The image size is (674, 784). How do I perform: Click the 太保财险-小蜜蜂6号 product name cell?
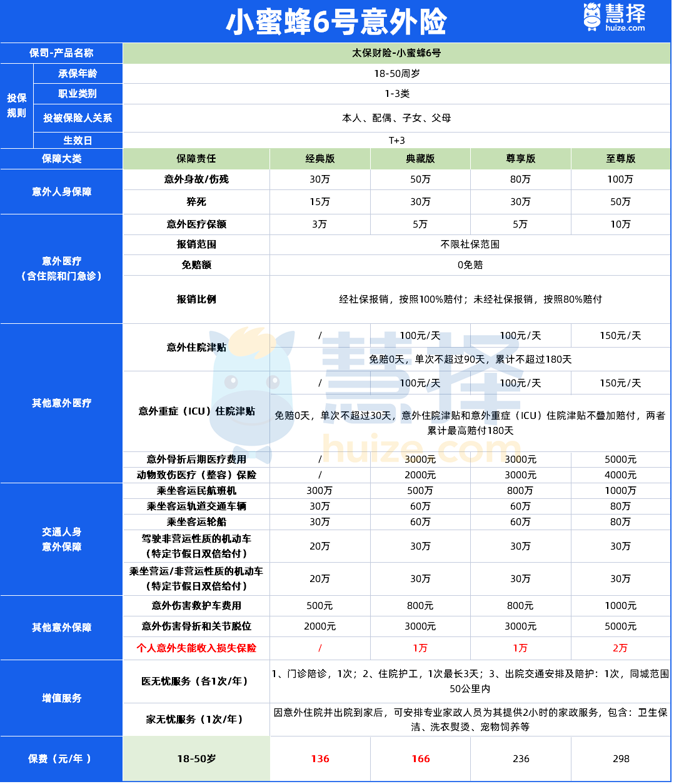point(396,53)
